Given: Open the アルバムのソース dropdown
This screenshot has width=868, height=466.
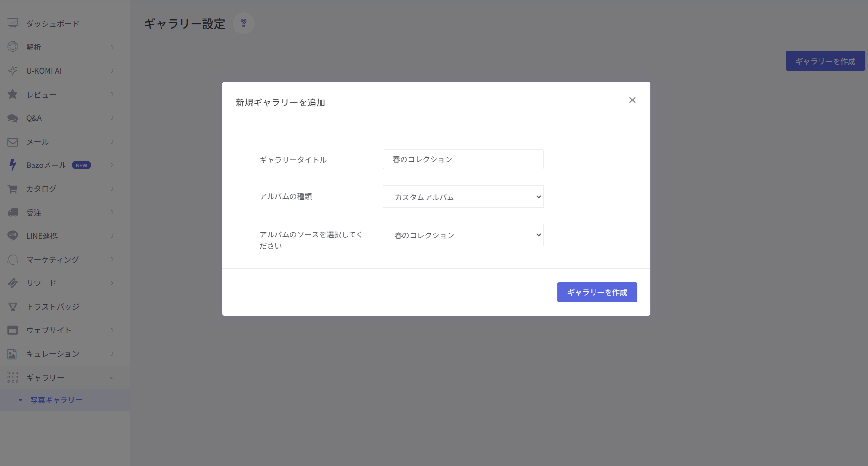Looking at the screenshot, I should pyautogui.click(x=463, y=235).
